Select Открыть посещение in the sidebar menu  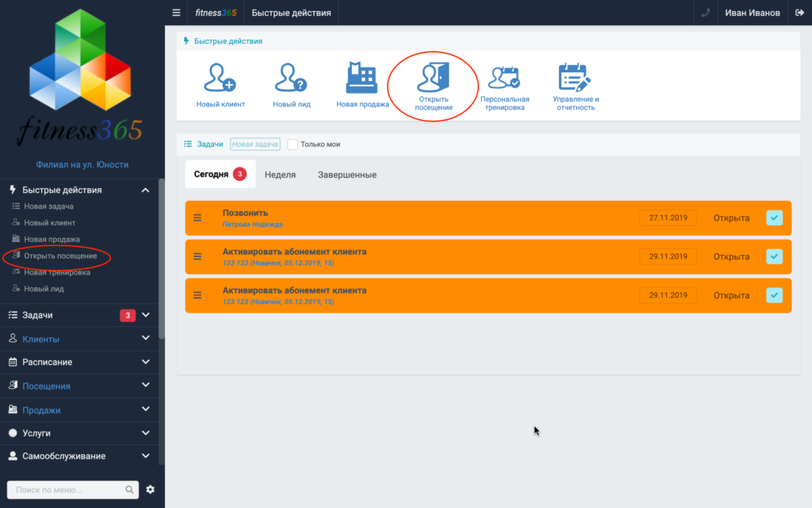point(60,256)
